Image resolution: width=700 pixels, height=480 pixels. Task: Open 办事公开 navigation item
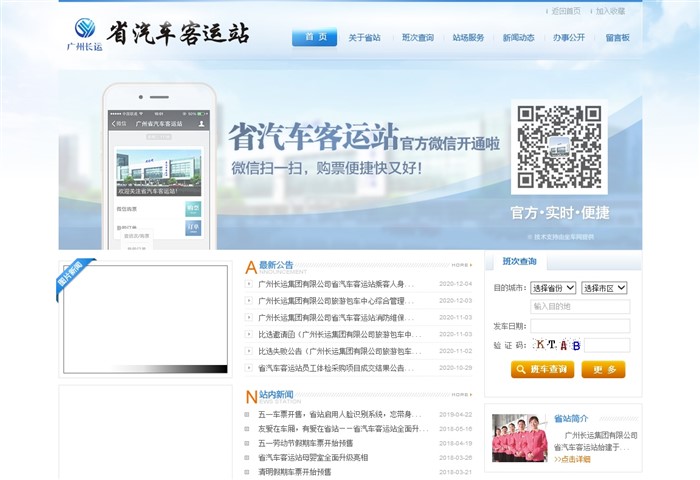coord(569,38)
